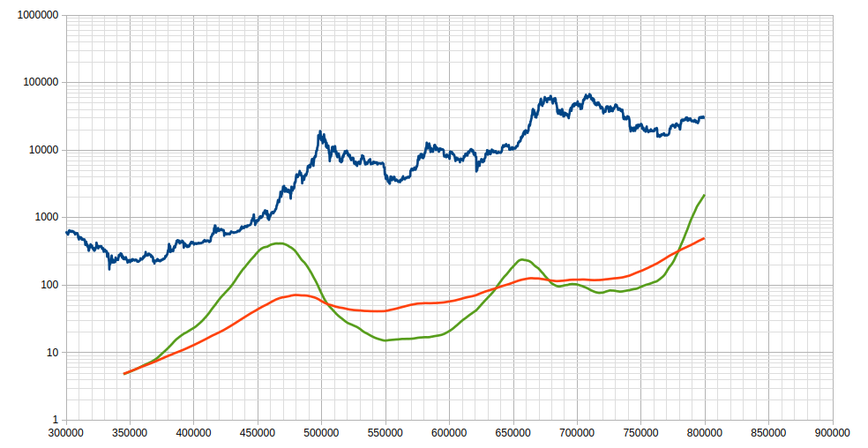Click the x-axis label 750000
Viewport: 868px width, 448px height.
click(640, 432)
